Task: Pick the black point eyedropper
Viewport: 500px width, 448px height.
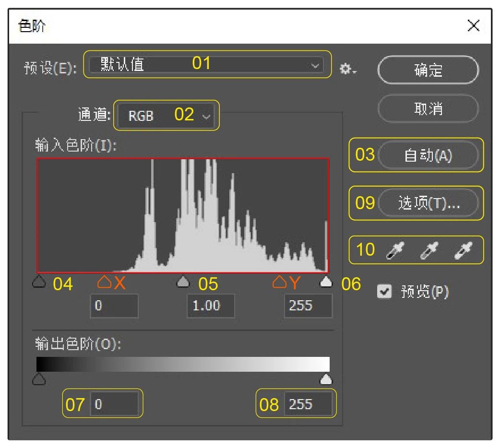Action: pyautogui.click(x=395, y=250)
